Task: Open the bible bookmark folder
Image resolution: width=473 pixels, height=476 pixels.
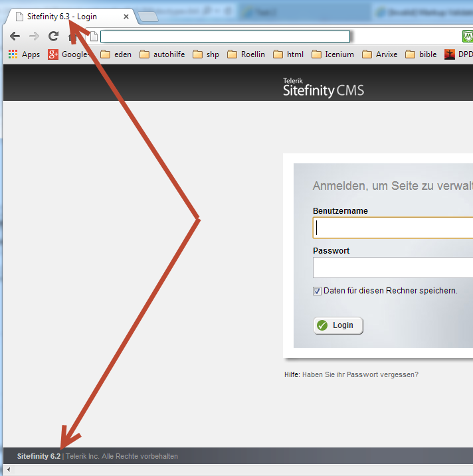Action: pos(421,54)
